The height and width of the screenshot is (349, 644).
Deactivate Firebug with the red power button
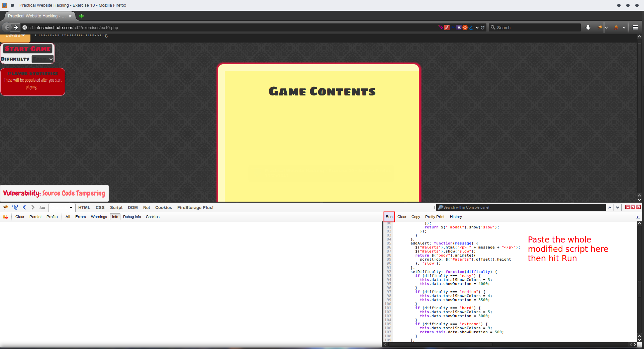638,207
